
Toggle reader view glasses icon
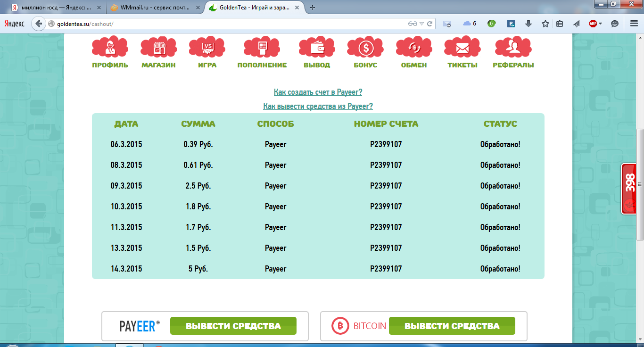click(x=413, y=24)
